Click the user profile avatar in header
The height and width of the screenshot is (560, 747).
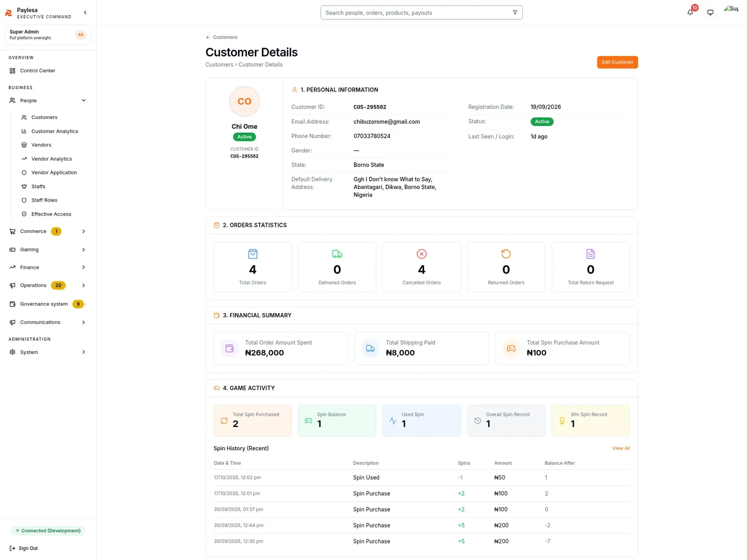point(731,9)
